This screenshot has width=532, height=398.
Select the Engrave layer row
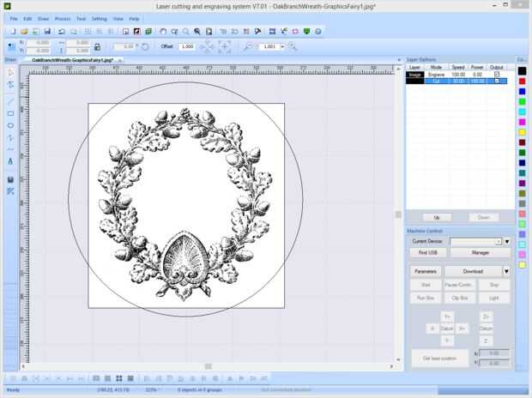point(456,75)
